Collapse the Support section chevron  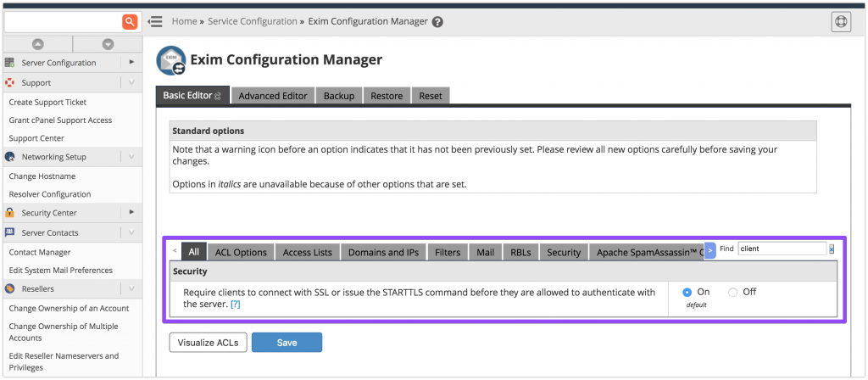click(131, 83)
